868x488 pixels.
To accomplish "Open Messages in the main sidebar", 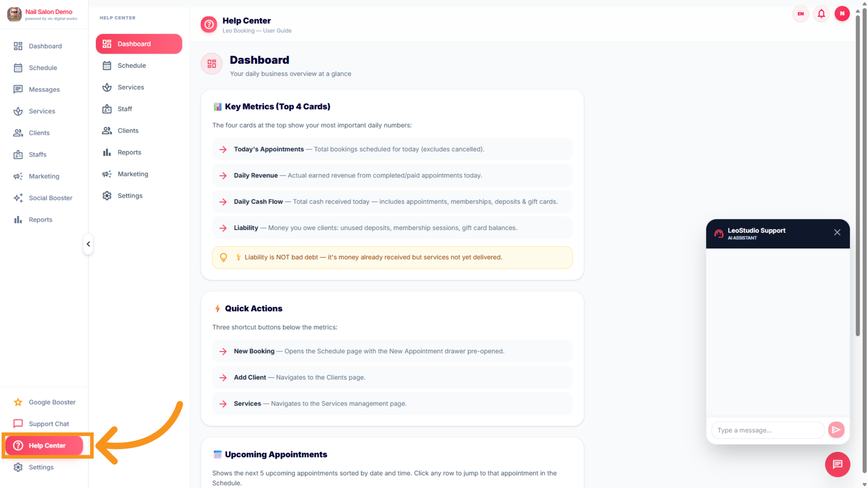I will coord(44,89).
